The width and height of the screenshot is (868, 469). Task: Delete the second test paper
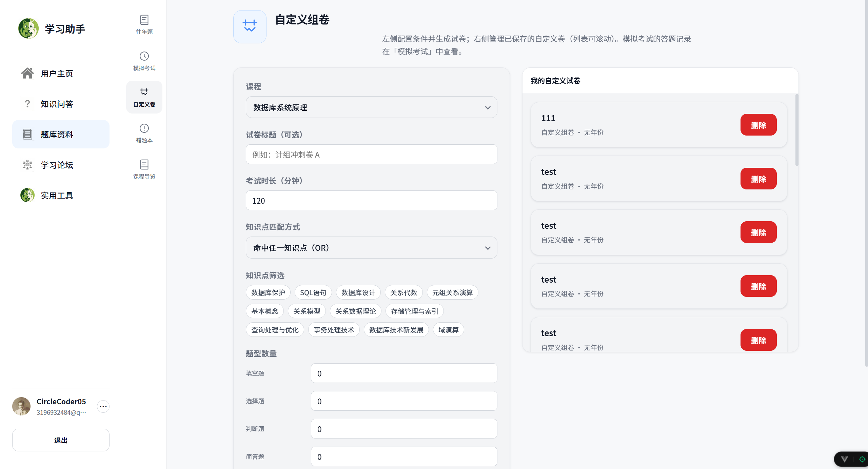coord(758,232)
